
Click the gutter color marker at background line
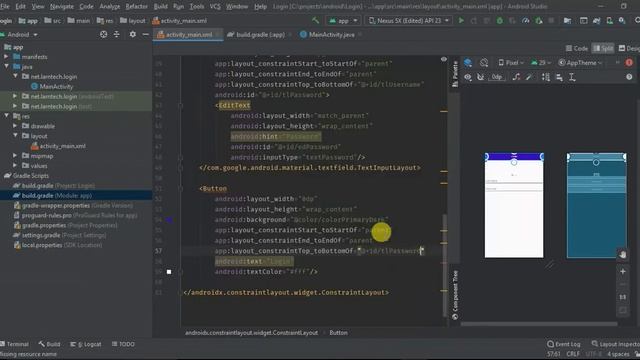click(169, 220)
